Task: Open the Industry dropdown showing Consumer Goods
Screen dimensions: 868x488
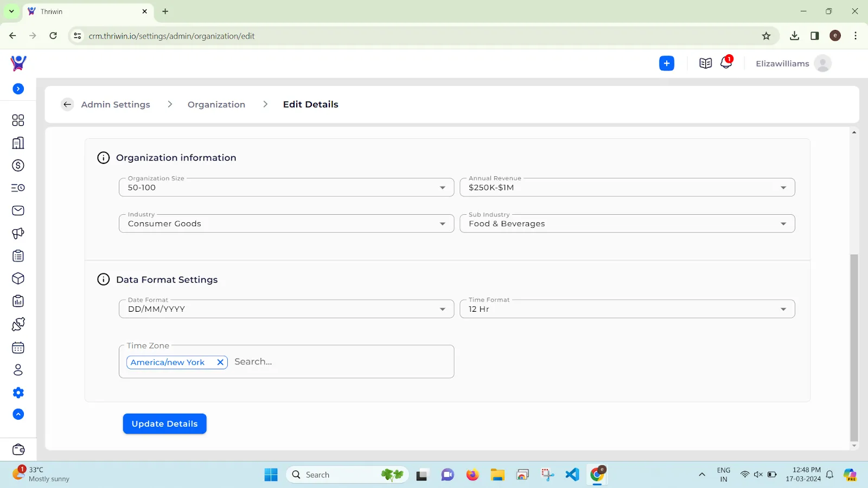Action: coord(286,223)
